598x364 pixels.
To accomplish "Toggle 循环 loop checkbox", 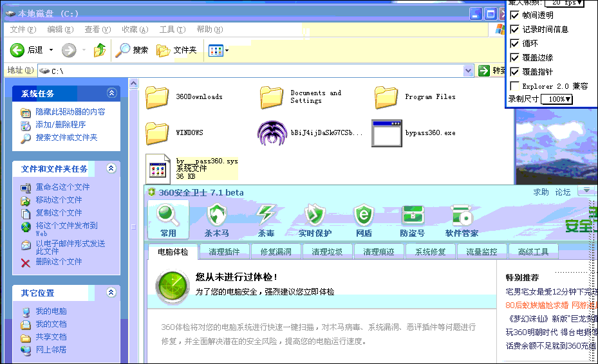I will (x=514, y=44).
